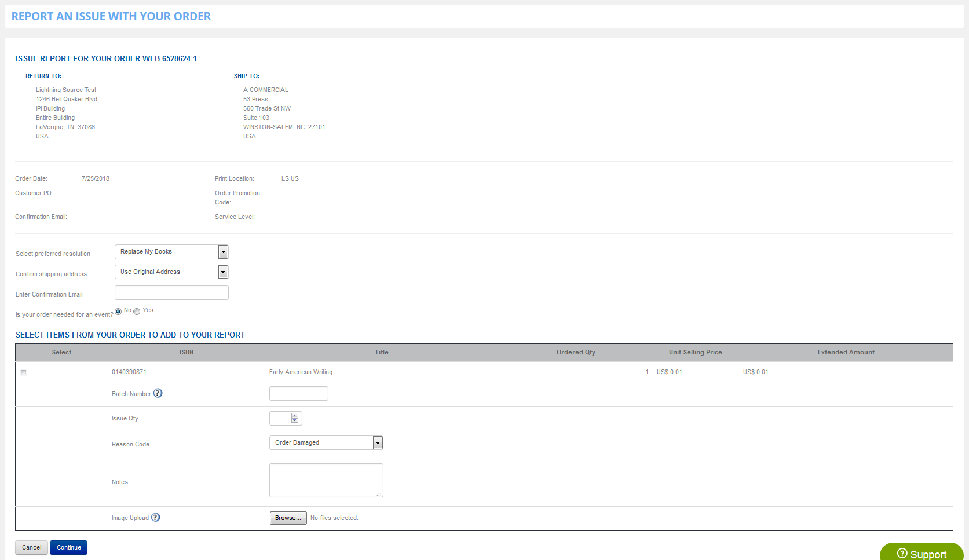Decrease Issue Qty with the down arrow

(x=295, y=420)
